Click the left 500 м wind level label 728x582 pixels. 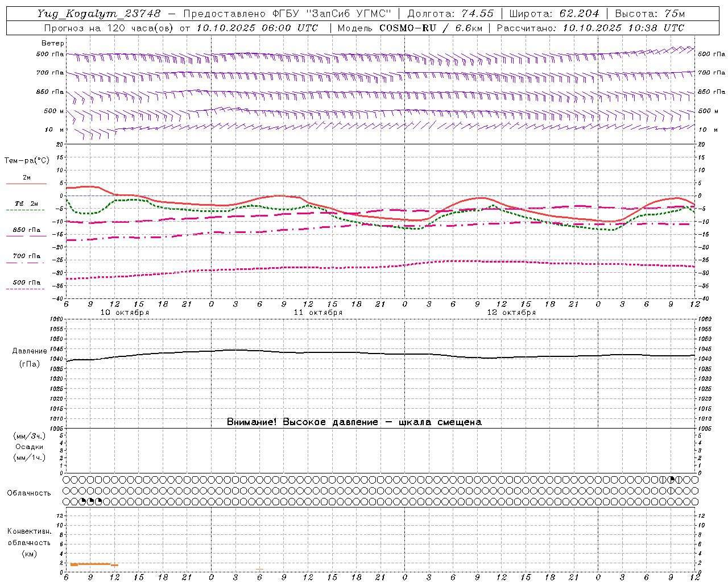pyautogui.click(x=54, y=111)
